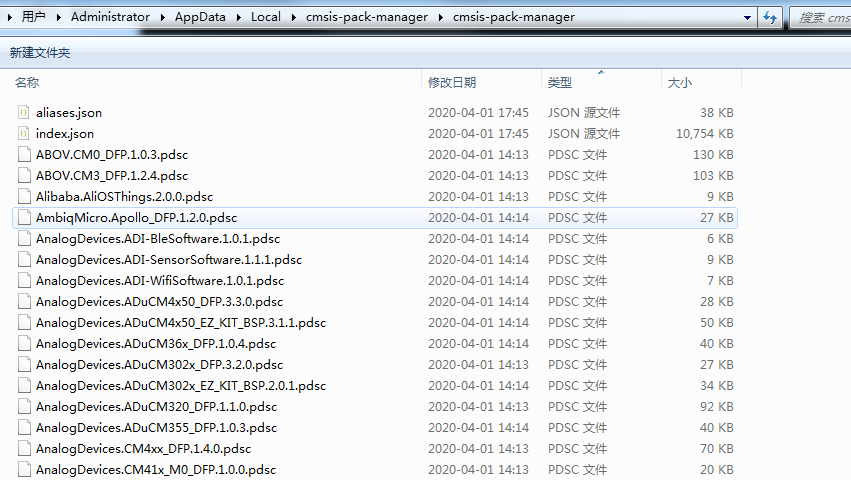Viewport: 851px width, 480px height.
Task: Select the file name index.json
Action: [x=65, y=134]
